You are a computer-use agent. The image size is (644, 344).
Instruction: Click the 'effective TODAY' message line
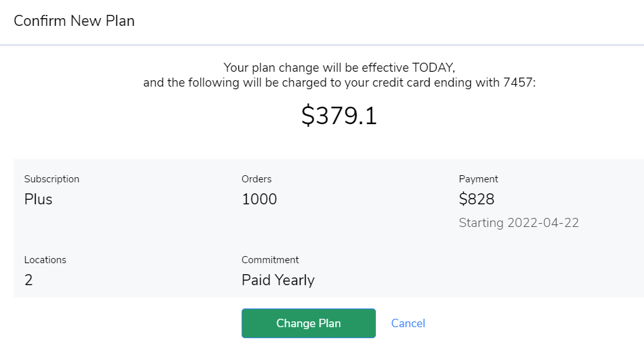pyautogui.click(x=339, y=67)
